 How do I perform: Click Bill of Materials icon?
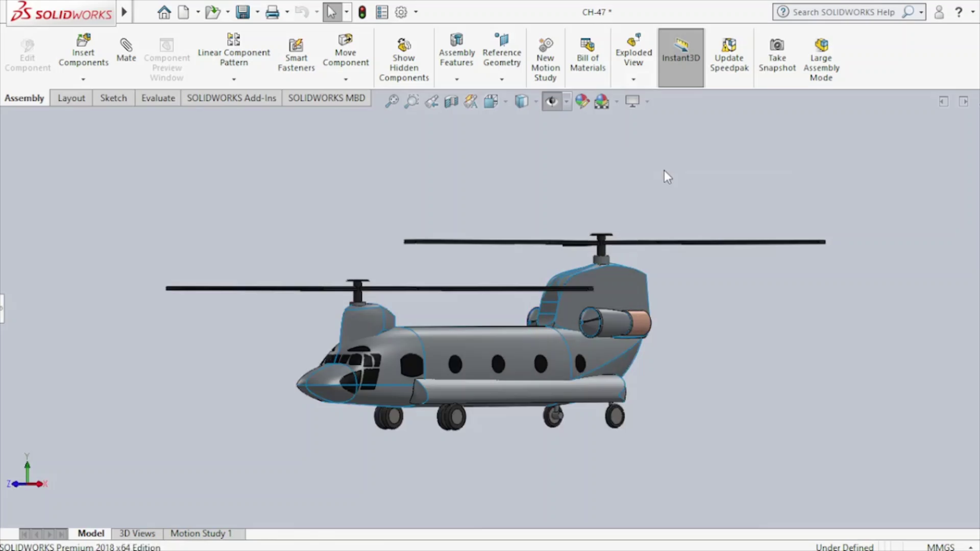click(587, 46)
